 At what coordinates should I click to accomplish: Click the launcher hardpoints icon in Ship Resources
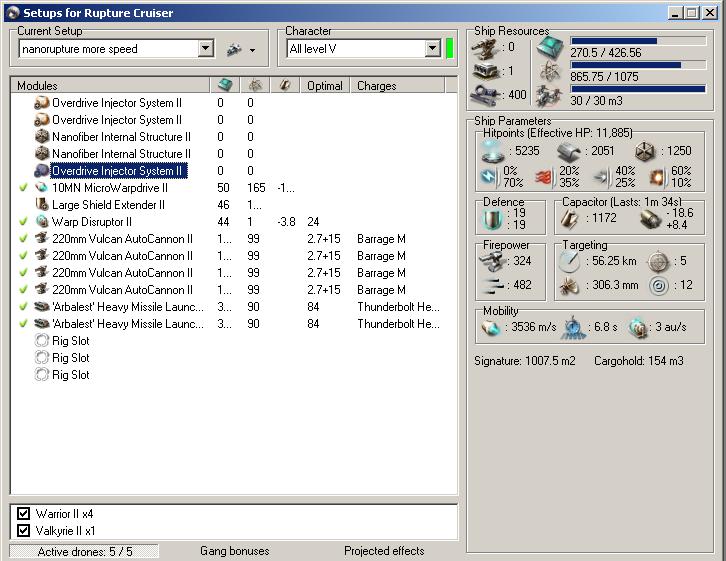coord(485,72)
